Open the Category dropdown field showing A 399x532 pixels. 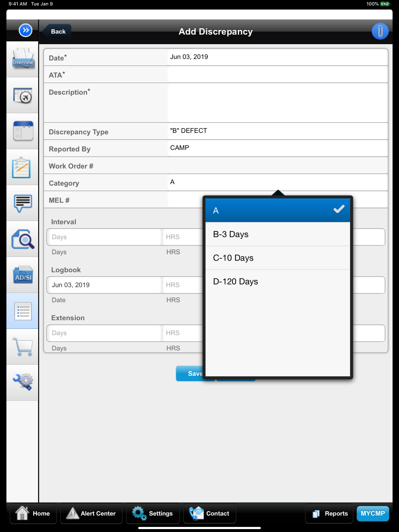tap(277, 182)
